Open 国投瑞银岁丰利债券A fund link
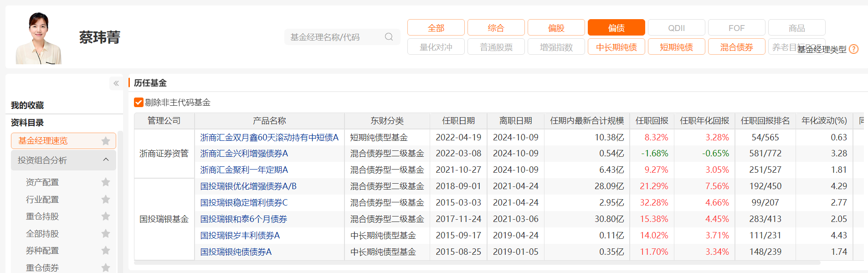Image resolution: width=868 pixels, height=273 pixels. pos(240,236)
